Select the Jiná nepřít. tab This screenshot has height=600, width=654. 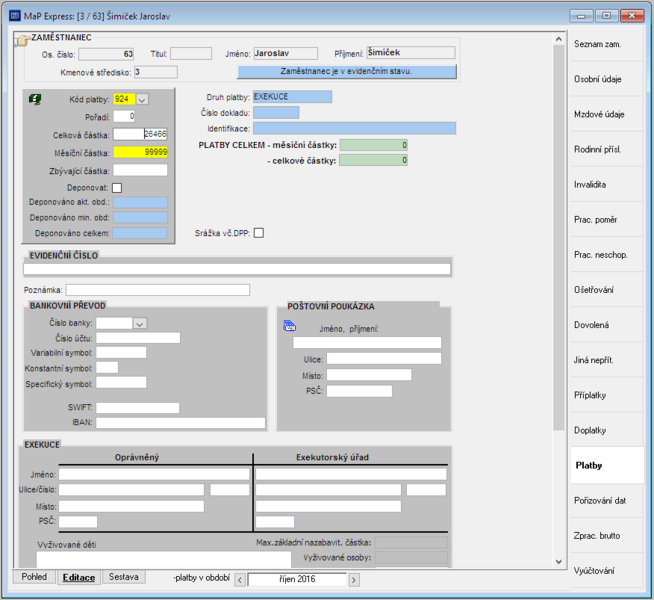pos(607,360)
